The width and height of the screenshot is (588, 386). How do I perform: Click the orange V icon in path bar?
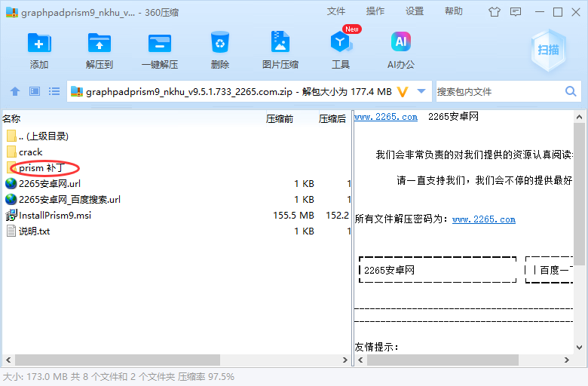point(403,91)
